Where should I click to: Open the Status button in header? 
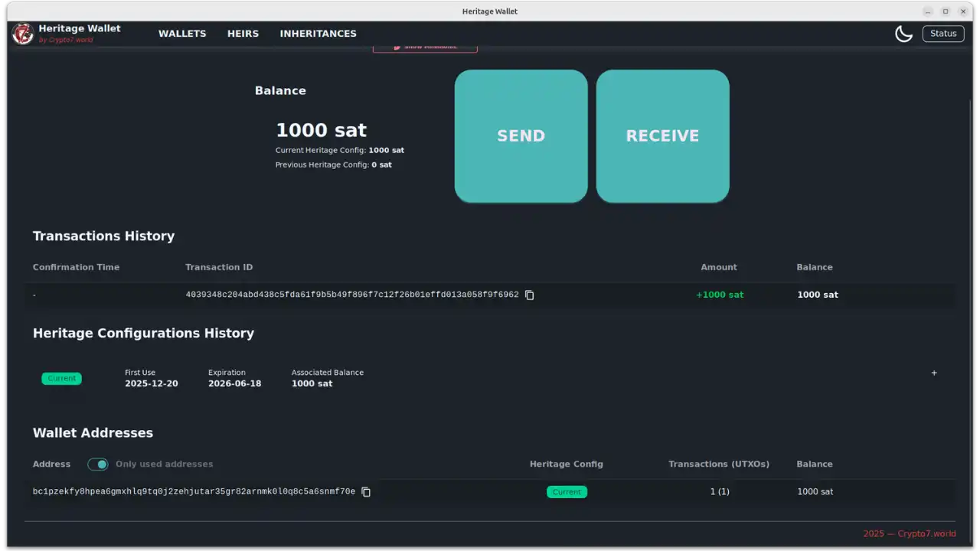click(x=942, y=34)
